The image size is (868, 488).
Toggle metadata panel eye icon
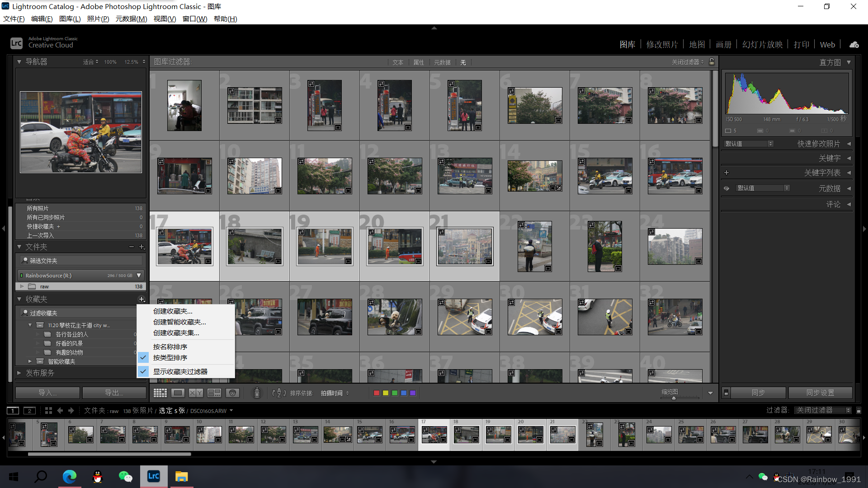(726, 188)
